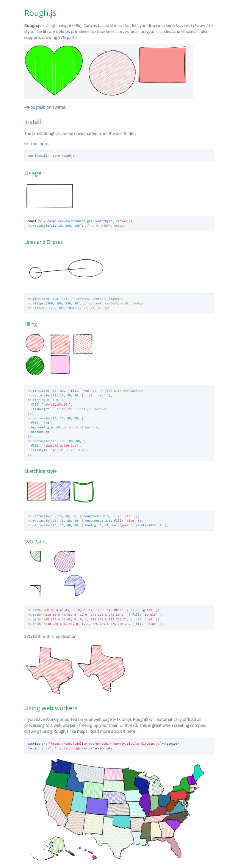This screenshot has height=868, width=238.
Task: Click the 'here' read more link
Action: coord(131,731)
